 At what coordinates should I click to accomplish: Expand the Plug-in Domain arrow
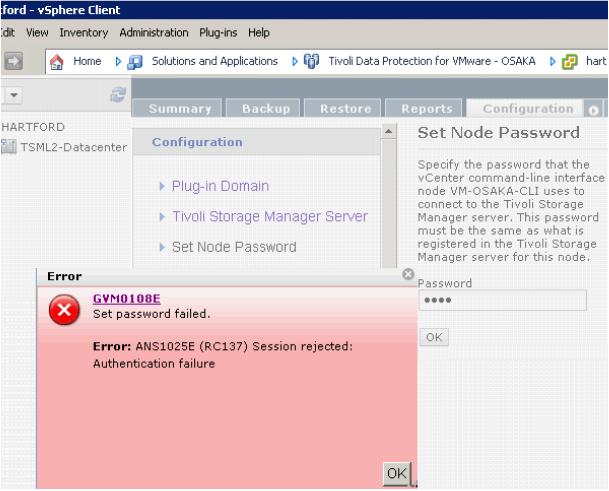tap(162, 186)
